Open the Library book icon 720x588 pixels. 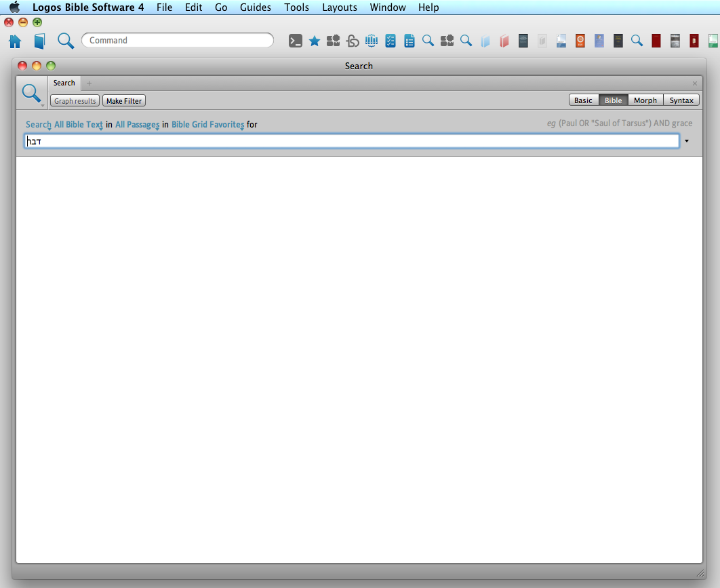click(40, 41)
